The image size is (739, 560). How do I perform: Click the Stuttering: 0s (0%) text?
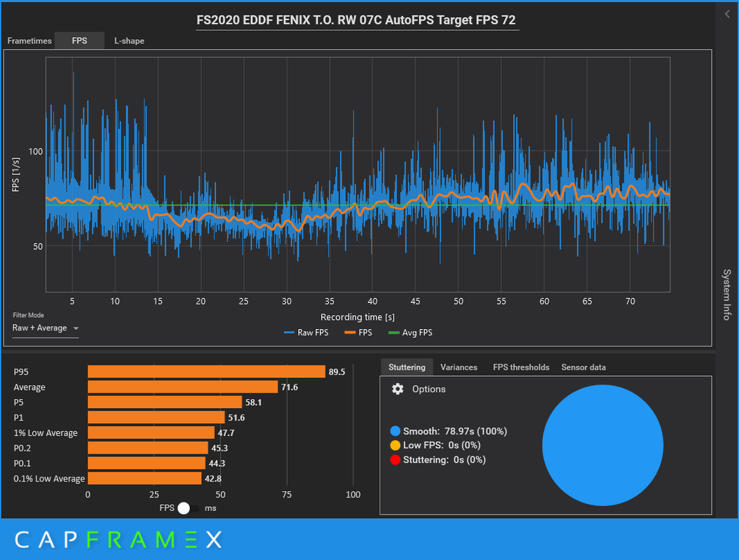(444, 460)
